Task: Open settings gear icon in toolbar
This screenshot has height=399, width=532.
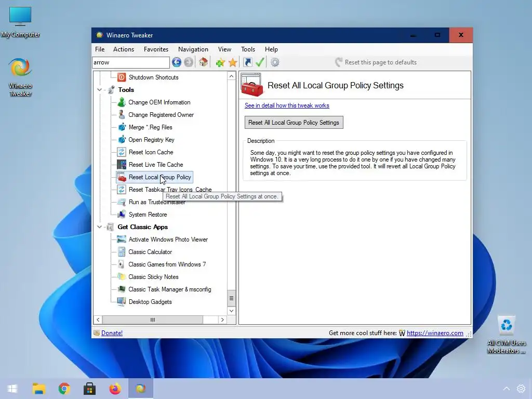Action: (x=275, y=62)
